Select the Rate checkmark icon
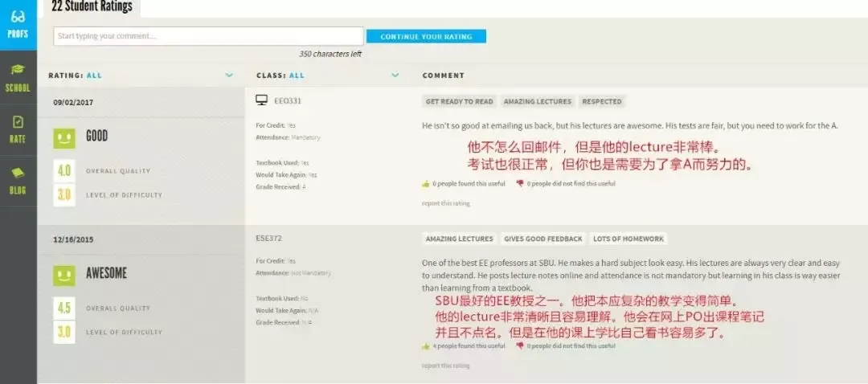868x384 pixels. point(18,122)
